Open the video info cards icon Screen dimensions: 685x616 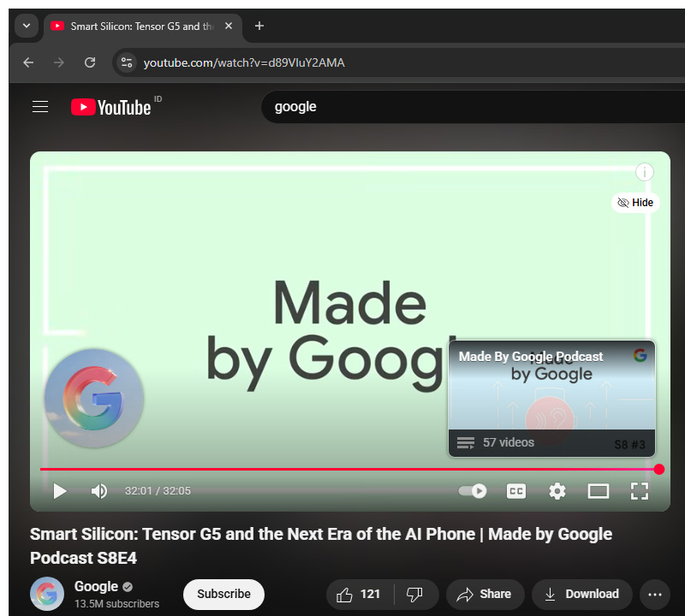coord(645,172)
